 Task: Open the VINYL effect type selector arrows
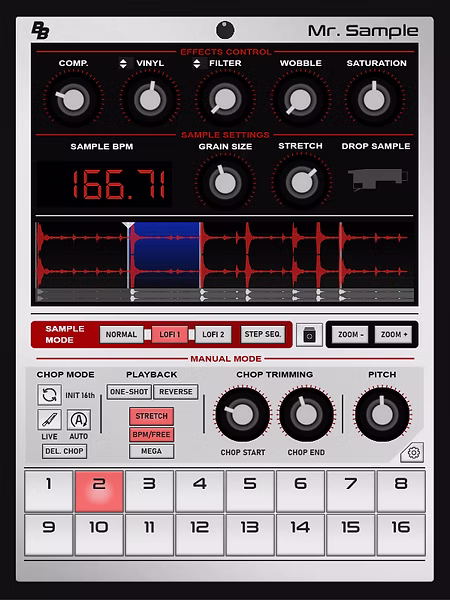pyautogui.click(x=123, y=63)
